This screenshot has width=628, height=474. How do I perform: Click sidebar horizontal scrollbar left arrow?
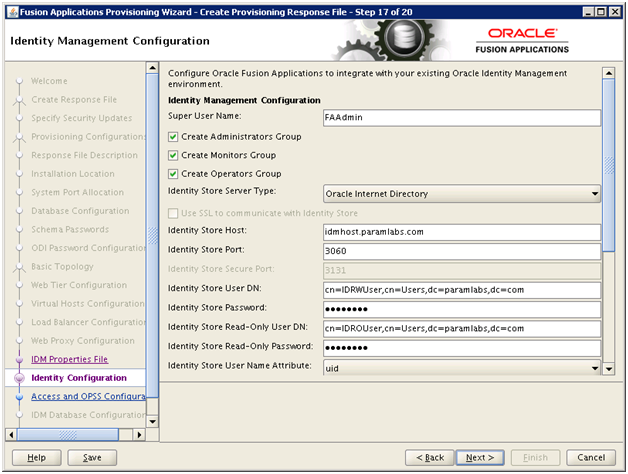click(11, 434)
